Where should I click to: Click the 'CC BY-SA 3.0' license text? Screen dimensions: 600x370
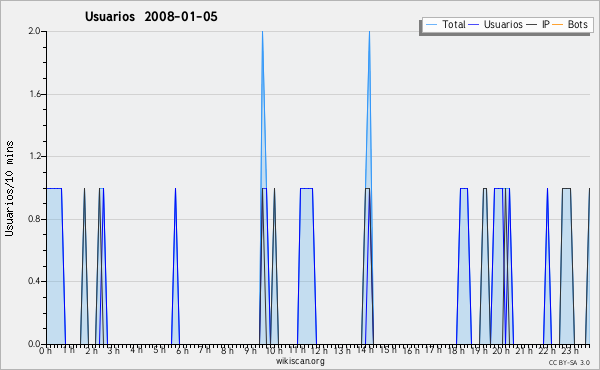click(x=569, y=362)
